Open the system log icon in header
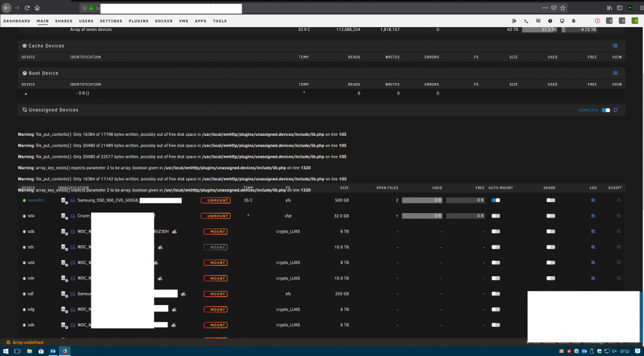Viewport: 644px width, 356px height. [574, 21]
